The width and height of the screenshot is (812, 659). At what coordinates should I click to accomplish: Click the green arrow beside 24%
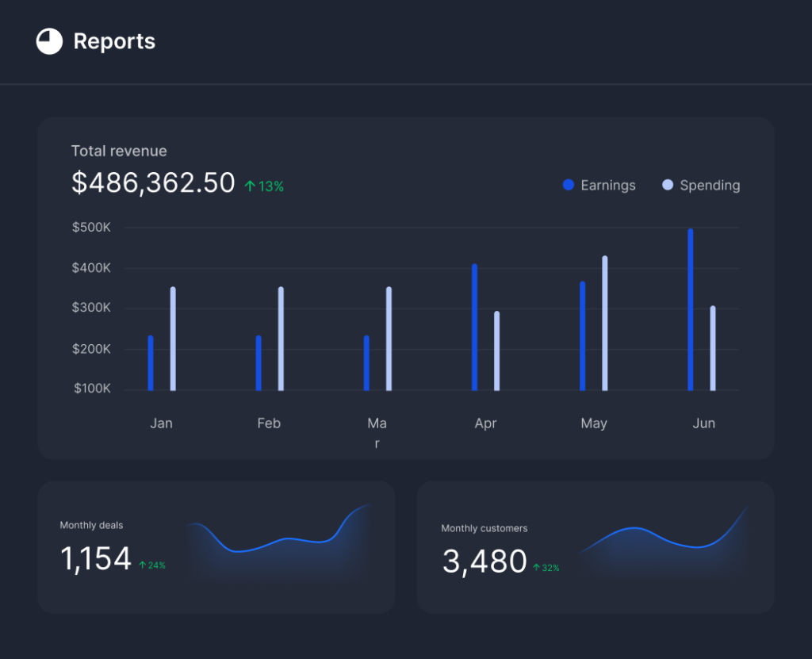[x=143, y=565]
